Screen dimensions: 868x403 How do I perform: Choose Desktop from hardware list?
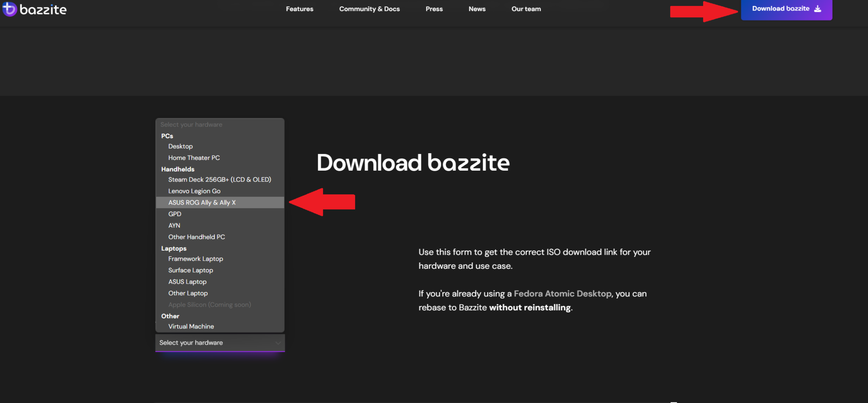point(181,146)
